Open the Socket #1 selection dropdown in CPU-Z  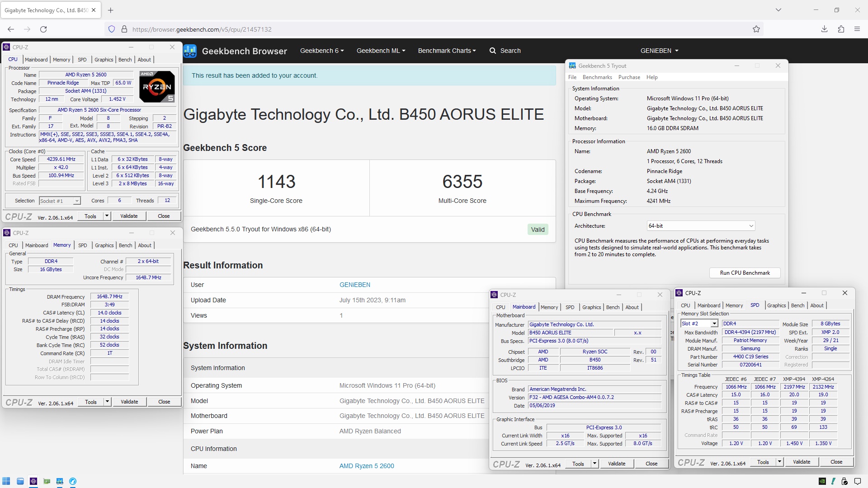[60, 201]
